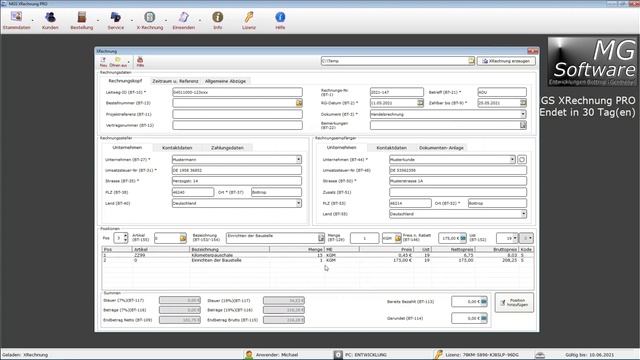This screenshot has width=640, height=360.
Task: Open recipient Kontaktdaten tab
Action: 391,148
